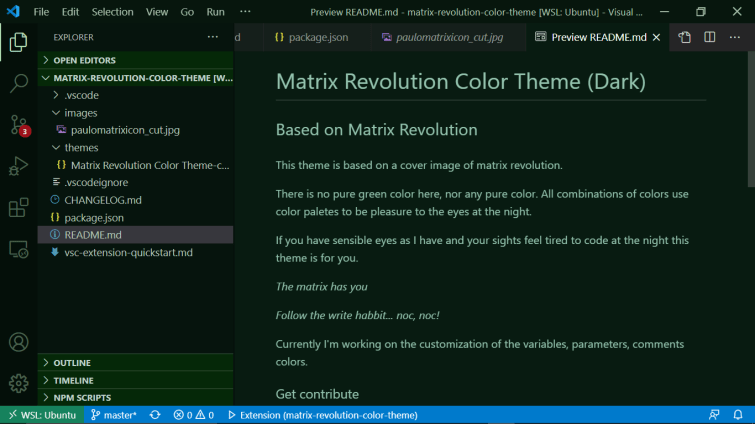Open the Explorer view in activity bar

18,42
